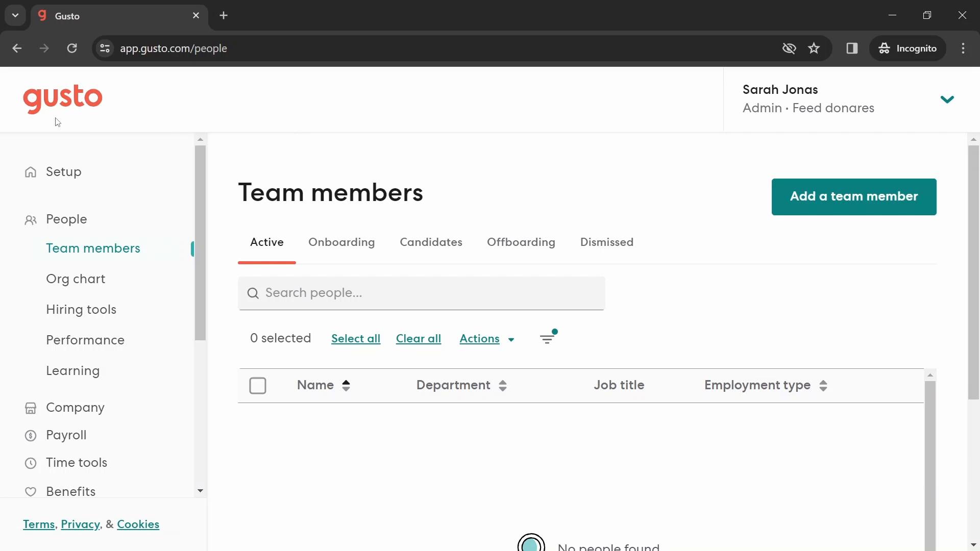
Task: Click the Time tools navigation icon
Action: tap(30, 463)
